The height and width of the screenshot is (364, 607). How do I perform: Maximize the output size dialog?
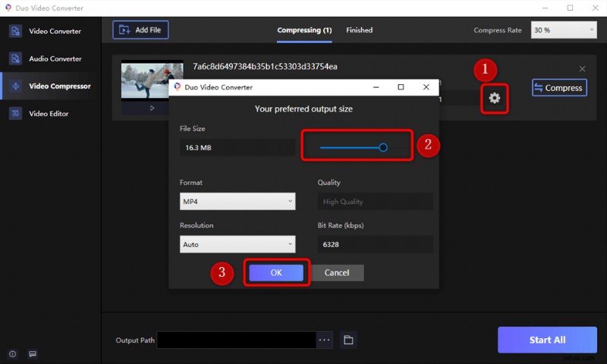tap(401, 87)
